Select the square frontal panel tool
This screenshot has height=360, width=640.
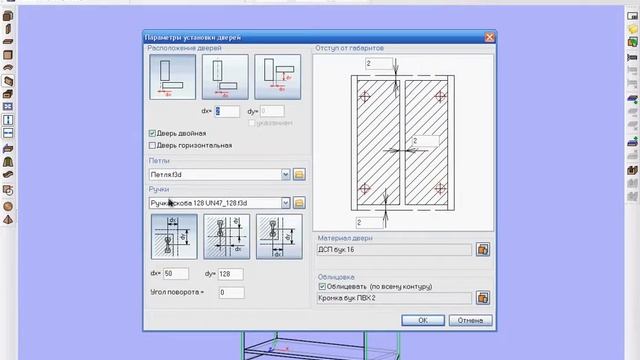[x=8, y=55]
